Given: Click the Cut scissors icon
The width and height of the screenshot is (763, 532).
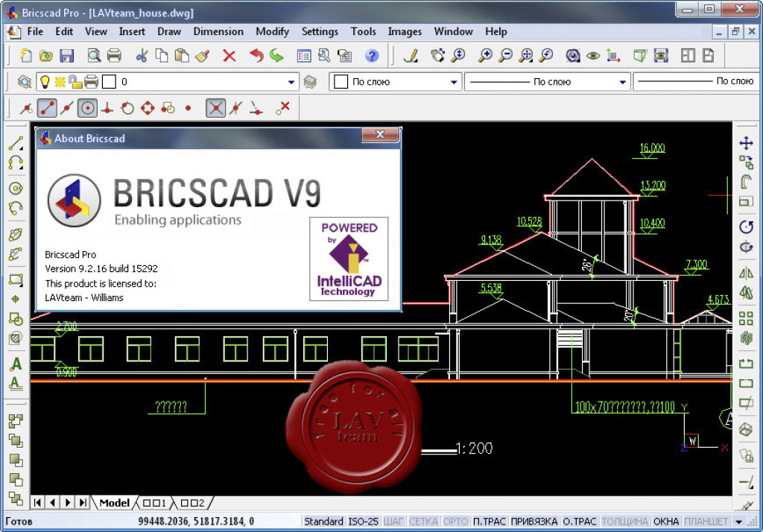Looking at the screenshot, I should (142, 56).
